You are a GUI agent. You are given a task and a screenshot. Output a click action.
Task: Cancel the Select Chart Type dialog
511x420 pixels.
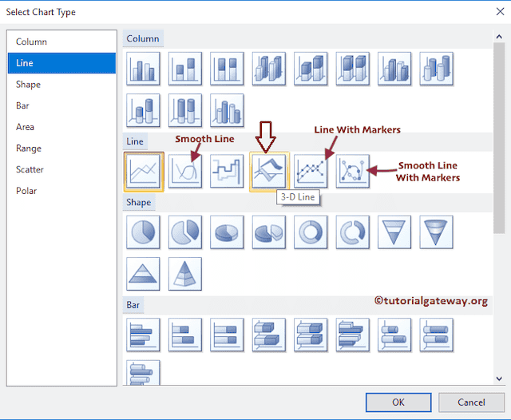pyautogui.click(x=471, y=402)
